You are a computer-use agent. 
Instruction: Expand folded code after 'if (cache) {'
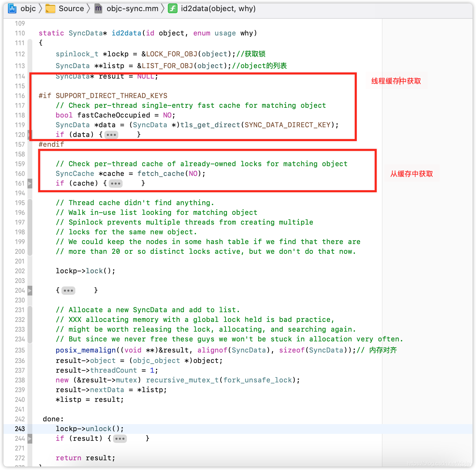115,183
